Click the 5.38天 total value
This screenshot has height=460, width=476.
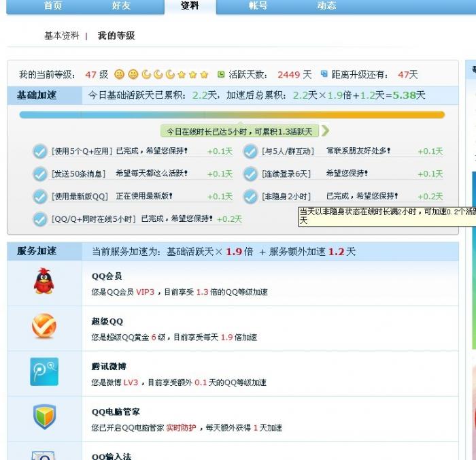click(x=409, y=95)
